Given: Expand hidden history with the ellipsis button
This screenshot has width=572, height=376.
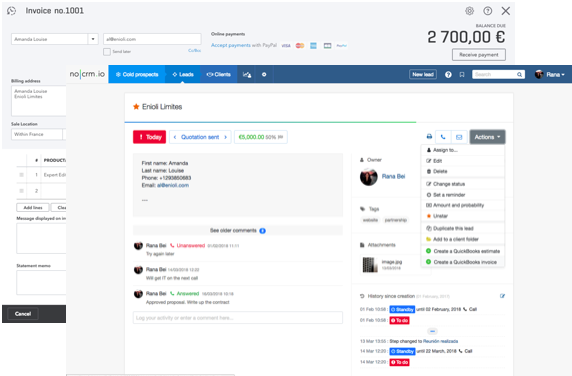Looking at the screenshot, I should [432, 331].
